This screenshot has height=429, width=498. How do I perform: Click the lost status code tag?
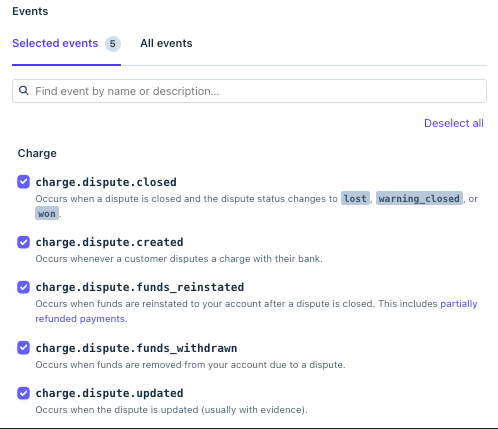tap(355, 198)
